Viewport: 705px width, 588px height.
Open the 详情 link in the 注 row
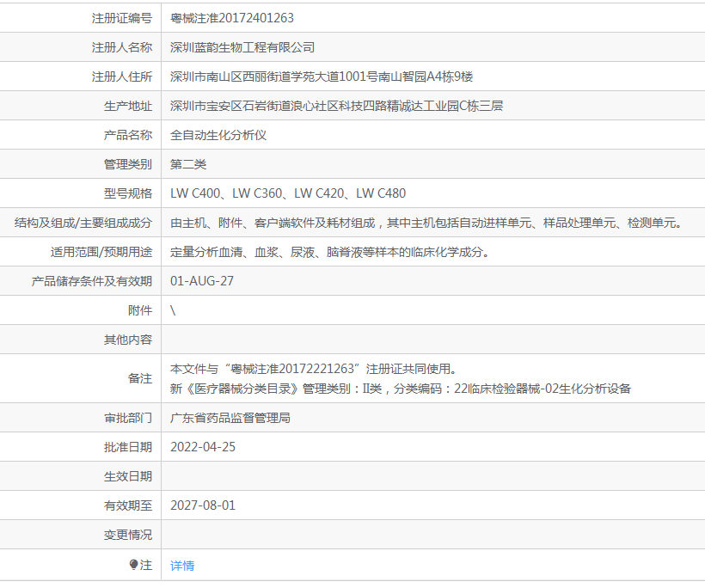click(182, 566)
